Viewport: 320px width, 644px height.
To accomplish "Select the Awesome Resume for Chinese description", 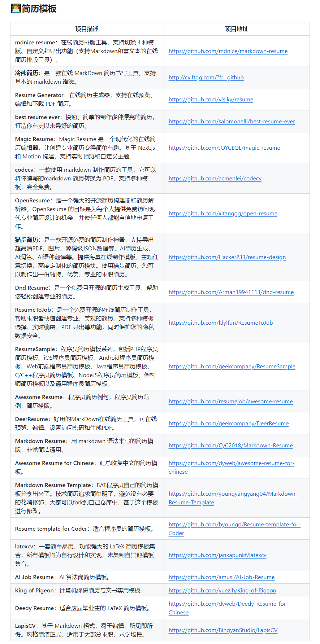I will (87, 468).
